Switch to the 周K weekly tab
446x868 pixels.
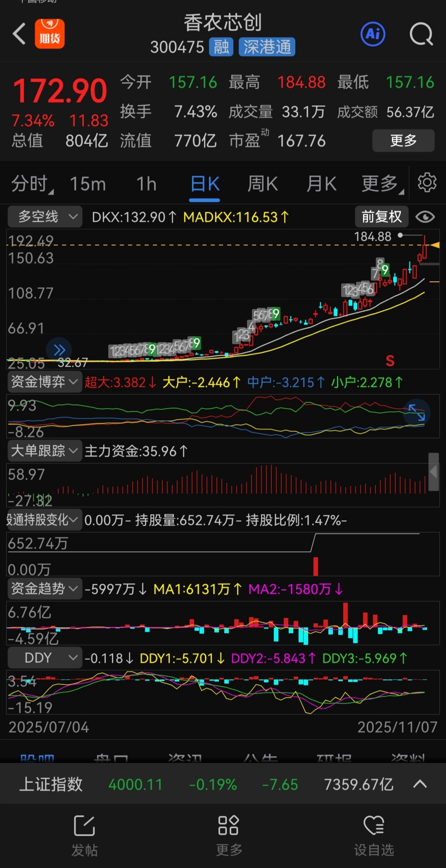[x=263, y=184]
